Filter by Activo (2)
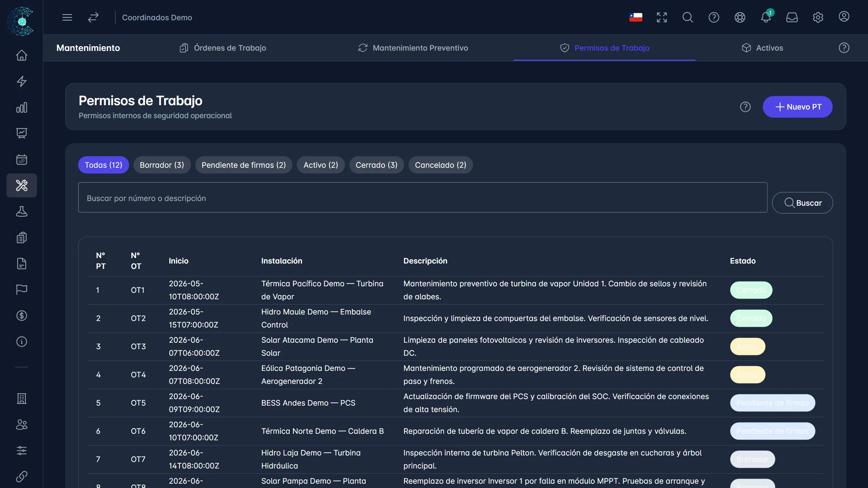Viewport: 868px width, 488px height. tap(321, 165)
